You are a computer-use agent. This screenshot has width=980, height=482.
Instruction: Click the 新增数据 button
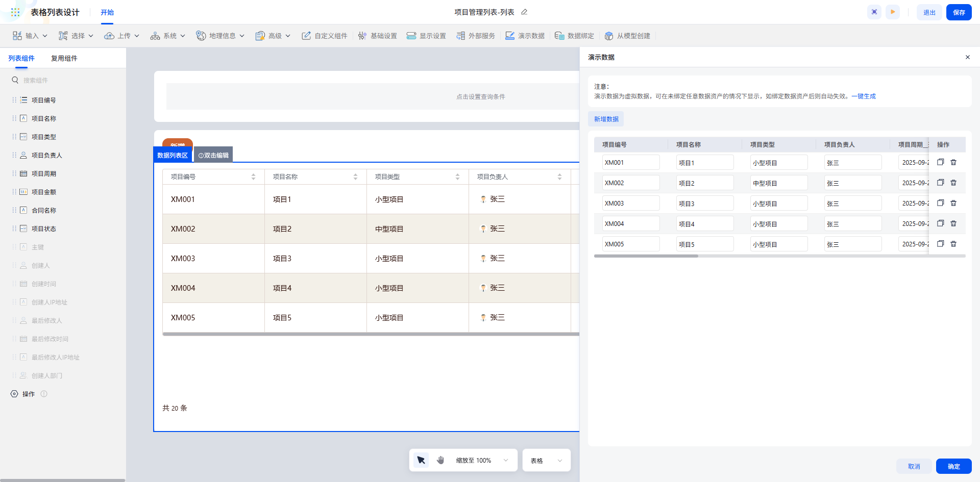606,119
